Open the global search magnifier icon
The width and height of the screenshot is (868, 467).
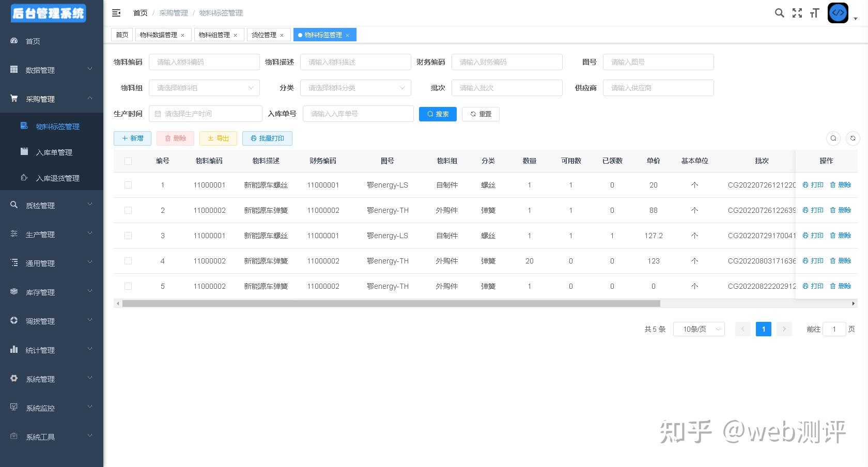click(x=779, y=13)
